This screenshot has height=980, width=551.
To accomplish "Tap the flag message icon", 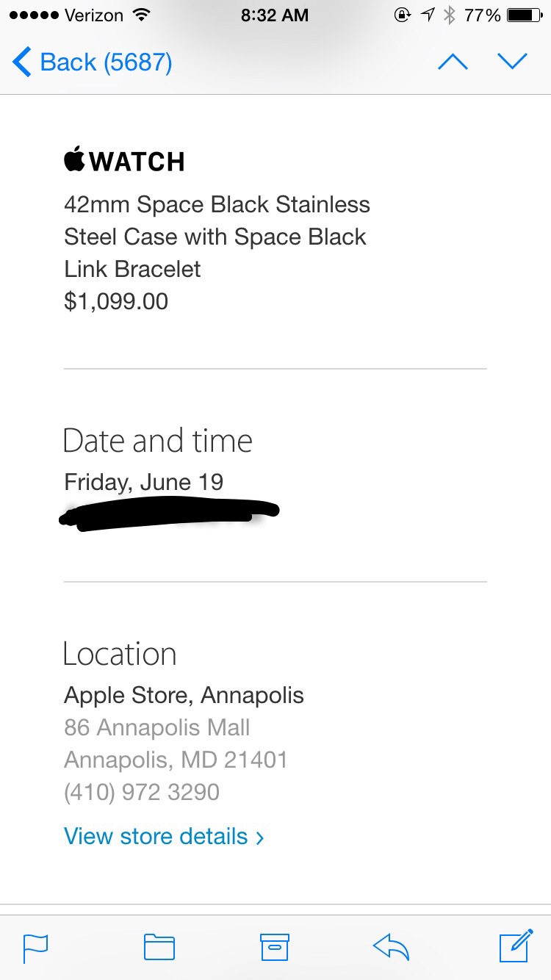I will click(35, 947).
